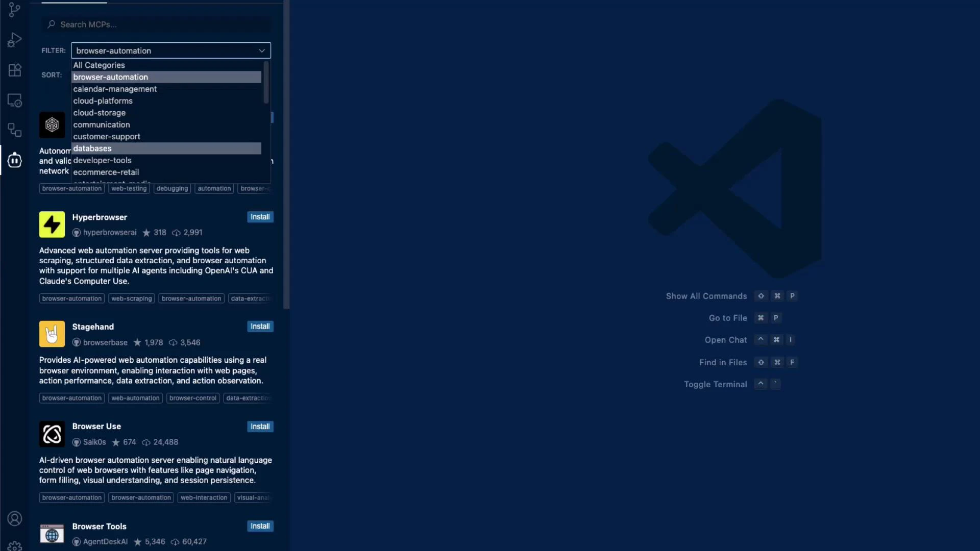Click the filter list scrollbar

[266, 82]
